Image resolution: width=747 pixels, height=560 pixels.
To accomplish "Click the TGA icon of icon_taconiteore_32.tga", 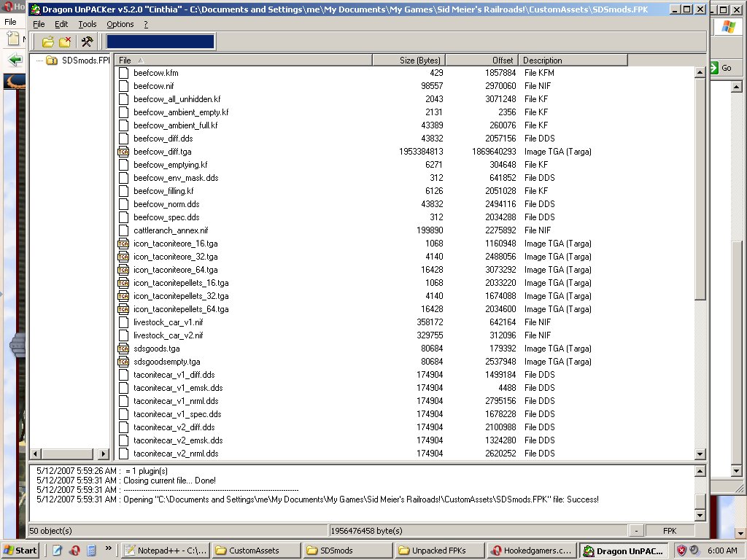I will [123, 257].
